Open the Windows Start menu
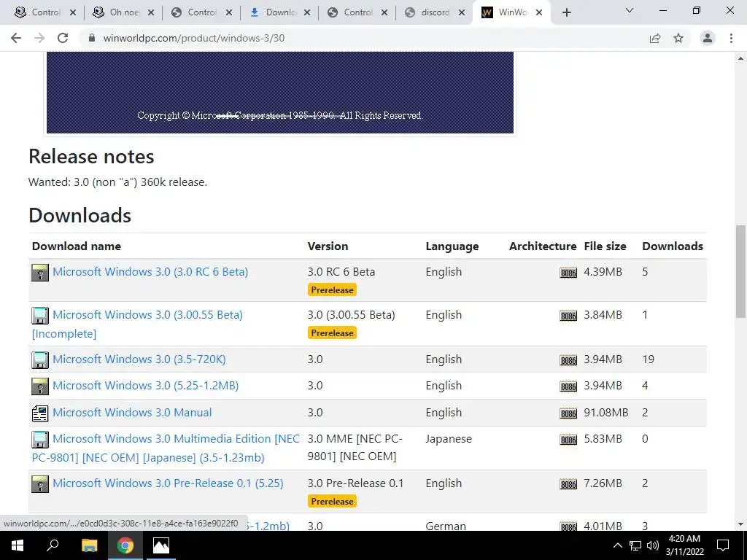 (x=18, y=545)
